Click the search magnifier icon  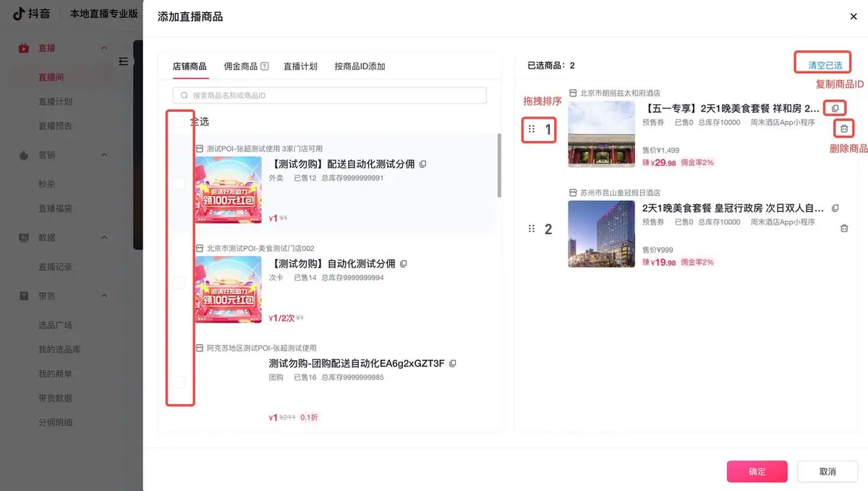coord(184,95)
